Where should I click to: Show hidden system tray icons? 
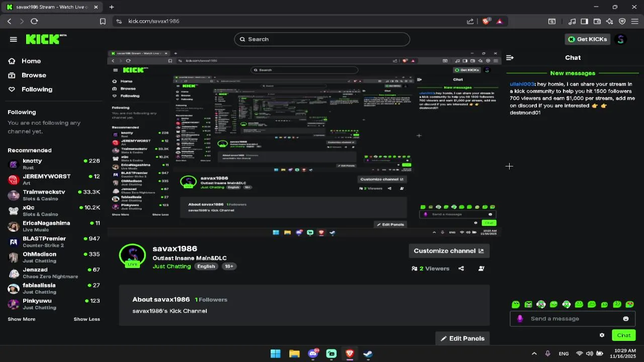coord(534,353)
